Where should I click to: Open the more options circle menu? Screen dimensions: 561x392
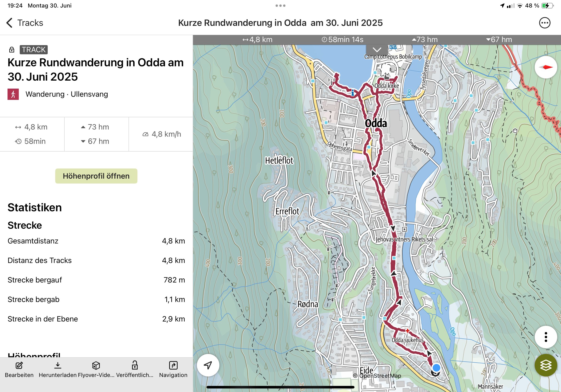[545, 23]
